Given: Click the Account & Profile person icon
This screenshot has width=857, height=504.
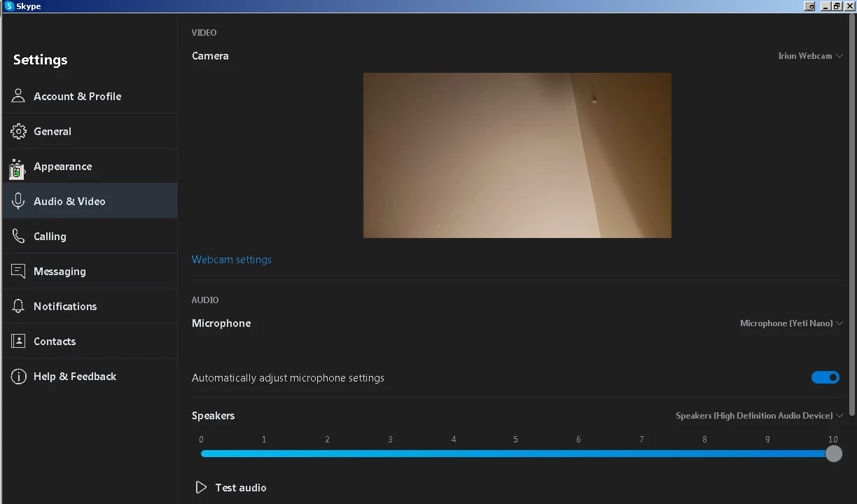Looking at the screenshot, I should pos(19,96).
